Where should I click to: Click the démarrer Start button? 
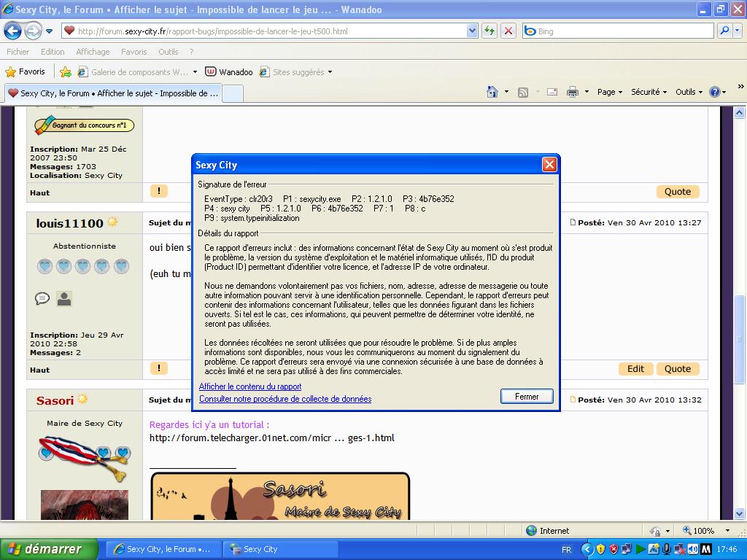click(49, 549)
